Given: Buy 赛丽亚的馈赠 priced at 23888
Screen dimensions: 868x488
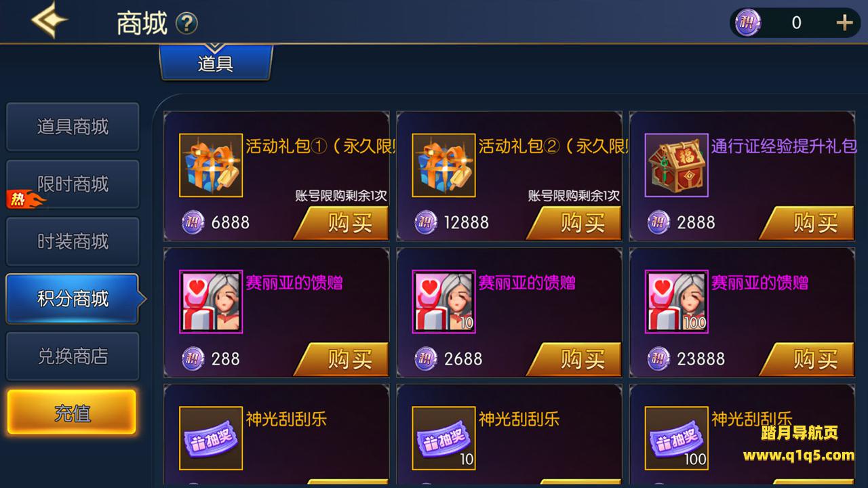Looking at the screenshot, I should [x=807, y=359].
